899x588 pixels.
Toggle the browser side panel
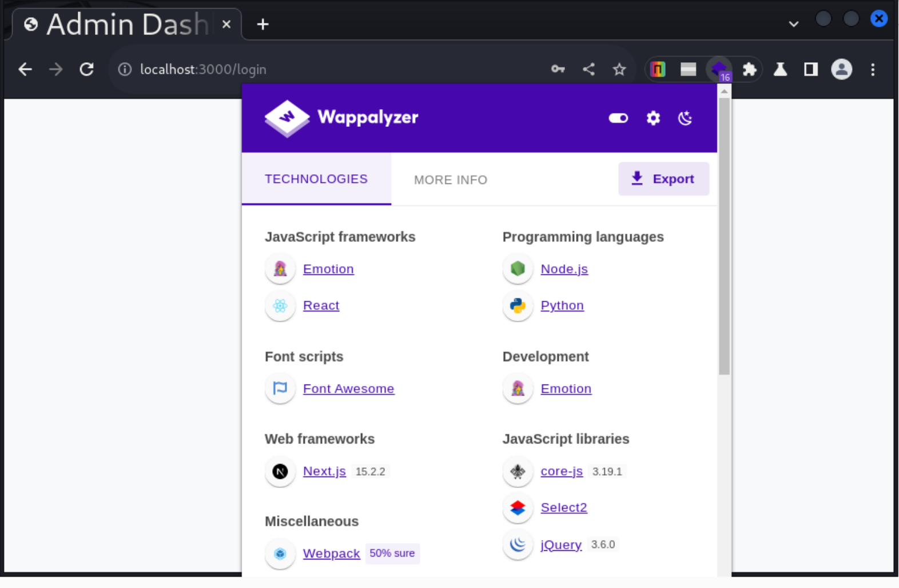(810, 70)
